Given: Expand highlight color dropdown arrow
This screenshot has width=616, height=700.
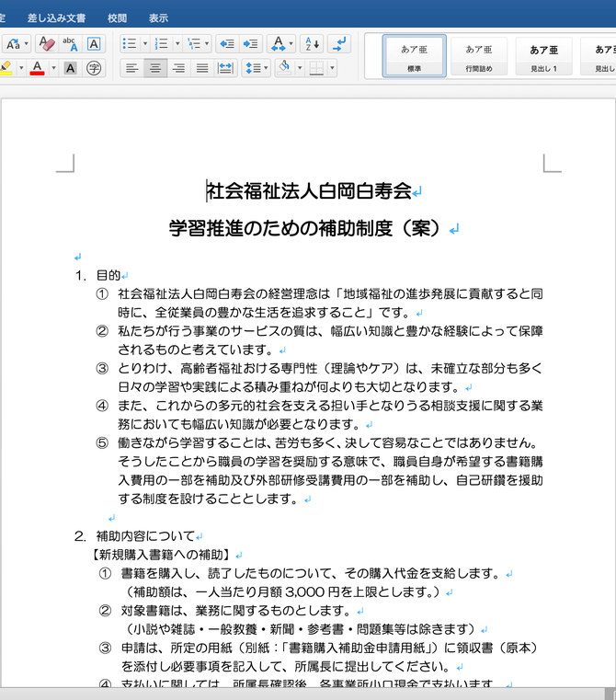Looking at the screenshot, I should coord(21,68).
